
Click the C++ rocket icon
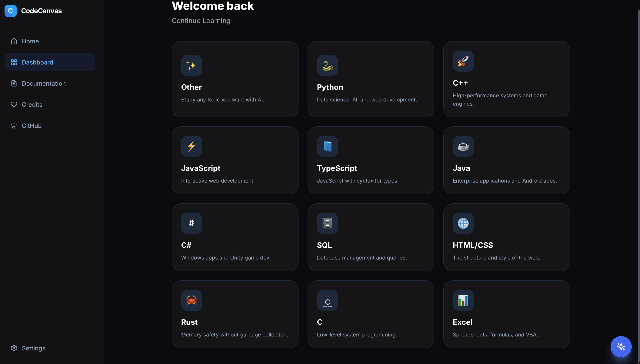(x=463, y=61)
